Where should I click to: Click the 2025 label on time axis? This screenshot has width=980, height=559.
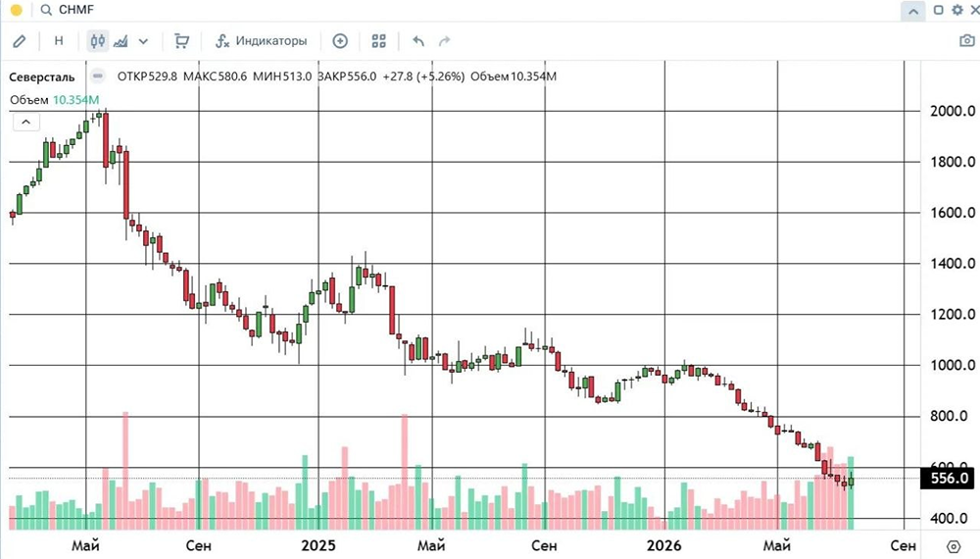tap(318, 546)
